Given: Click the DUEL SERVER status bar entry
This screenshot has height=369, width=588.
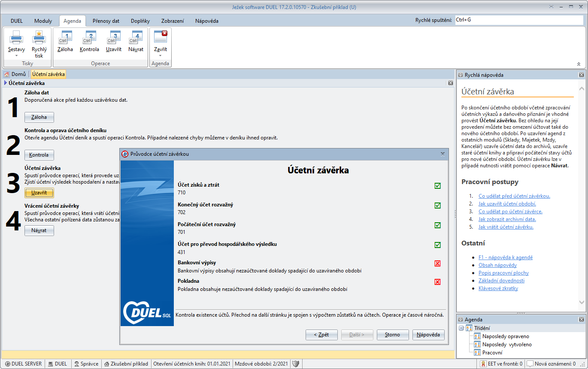Looking at the screenshot, I should (x=23, y=364).
